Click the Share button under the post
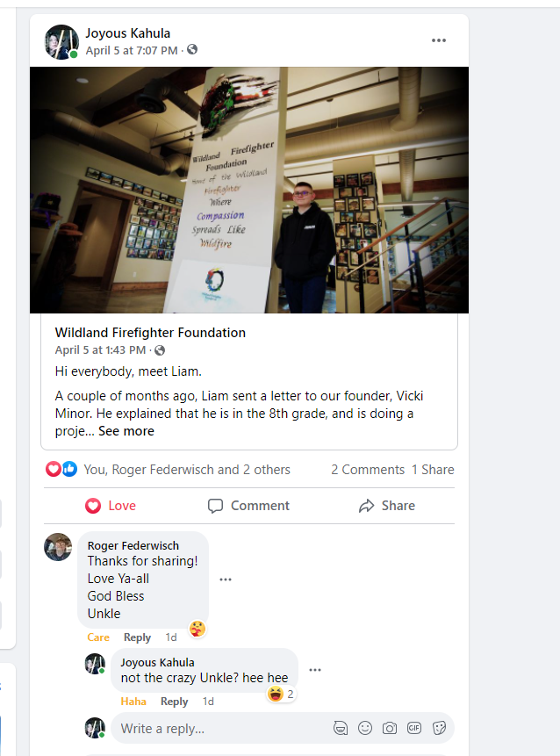 click(387, 506)
